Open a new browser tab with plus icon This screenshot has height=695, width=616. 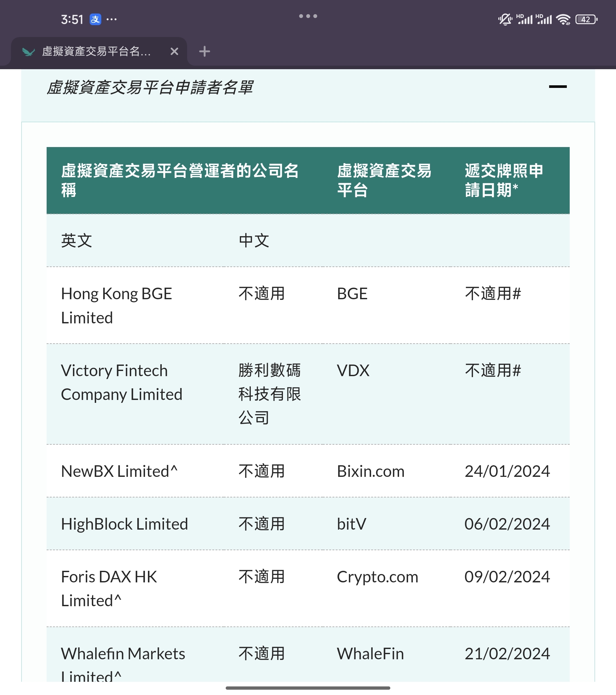point(204,51)
